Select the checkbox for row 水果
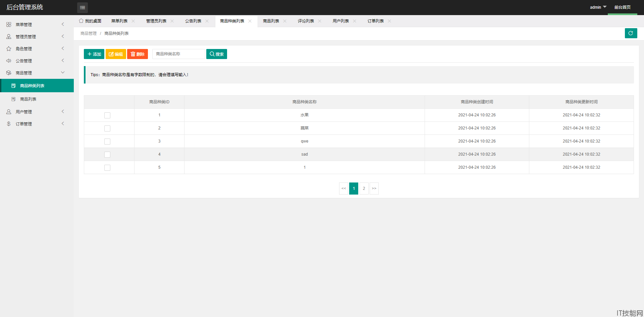 (107, 115)
